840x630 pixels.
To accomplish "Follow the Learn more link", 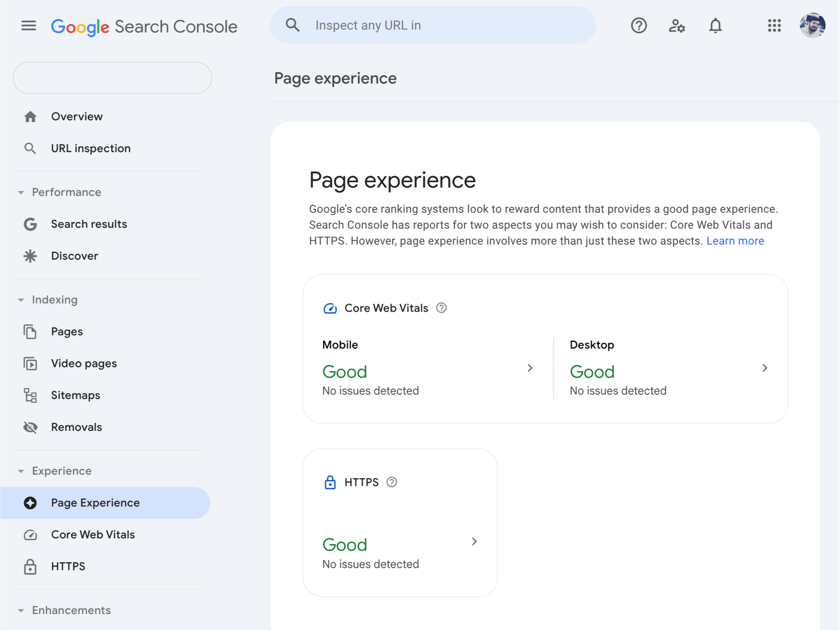I will [x=735, y=241].
